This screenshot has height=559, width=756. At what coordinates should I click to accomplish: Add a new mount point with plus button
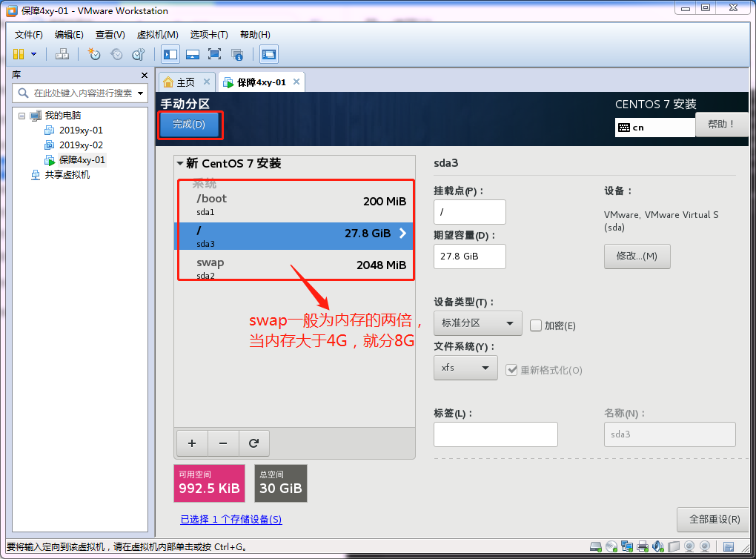192,443
